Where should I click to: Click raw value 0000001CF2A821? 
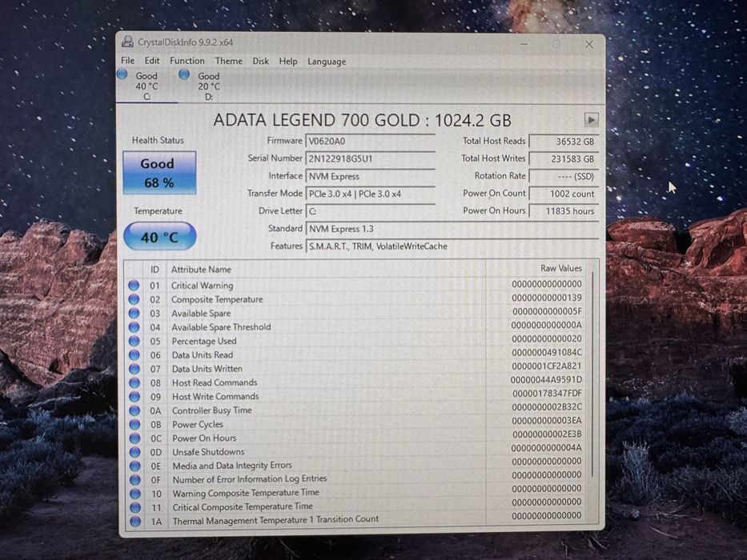[x=547, y=366]
